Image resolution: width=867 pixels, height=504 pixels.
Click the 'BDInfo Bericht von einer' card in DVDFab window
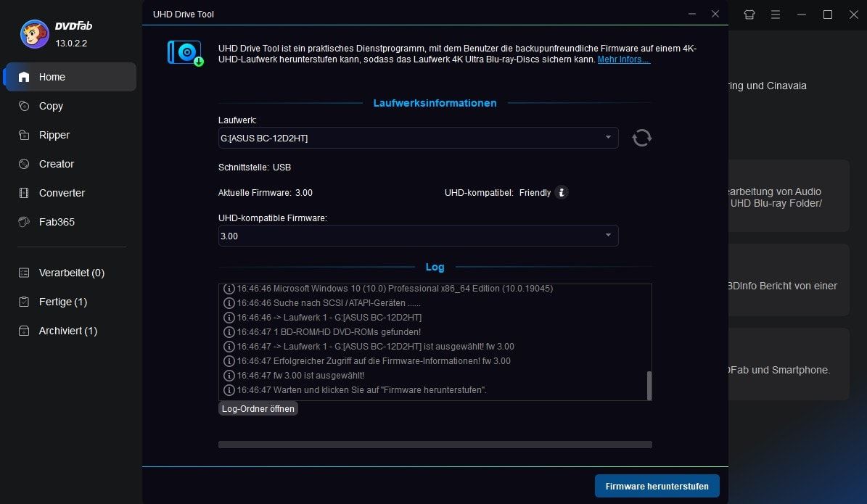coord(789,280)
